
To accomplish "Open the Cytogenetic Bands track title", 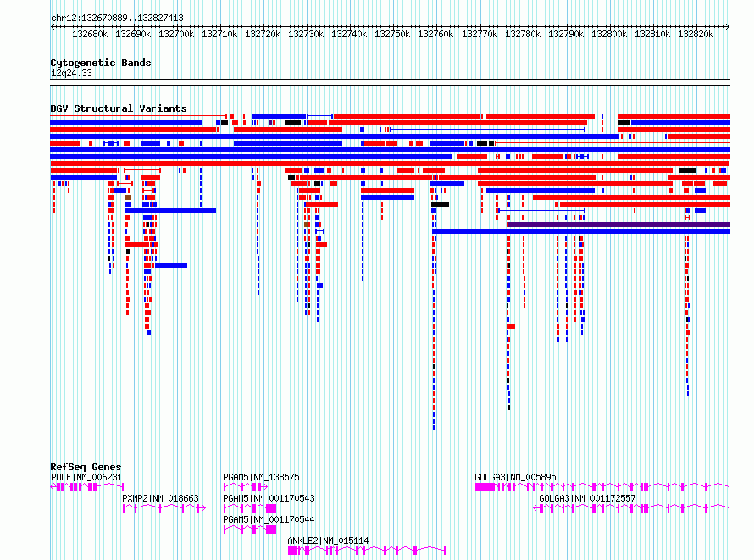I will click(101, 63).
